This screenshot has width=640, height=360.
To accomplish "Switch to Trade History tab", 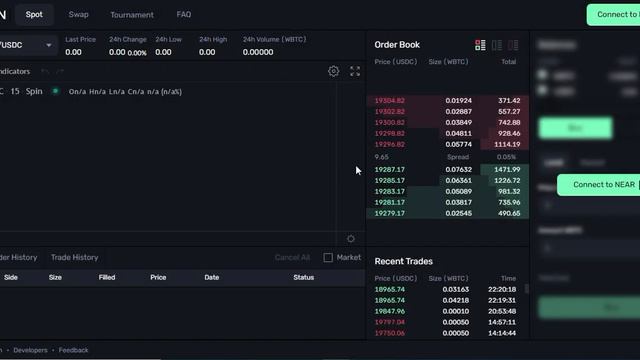I will click(75, 258).
